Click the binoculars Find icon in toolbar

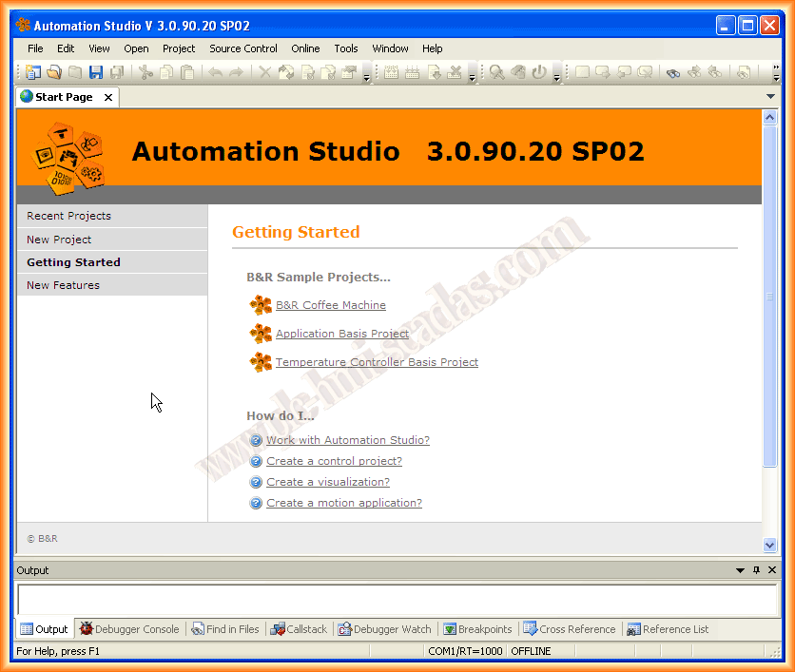673,72
